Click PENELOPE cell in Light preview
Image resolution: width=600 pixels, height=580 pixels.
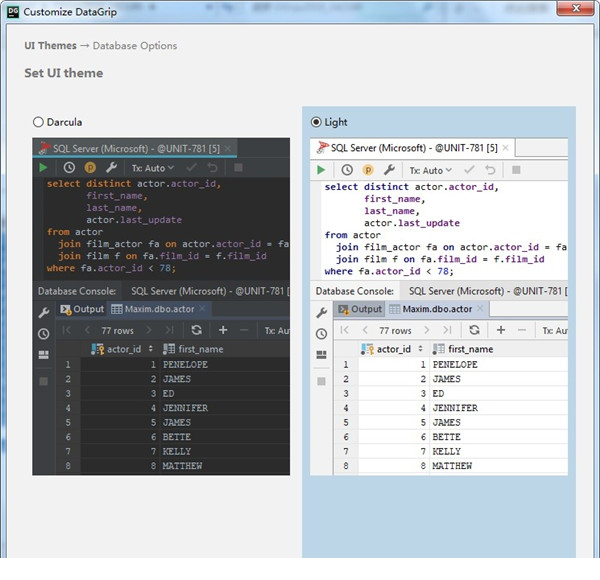[499, 365]
